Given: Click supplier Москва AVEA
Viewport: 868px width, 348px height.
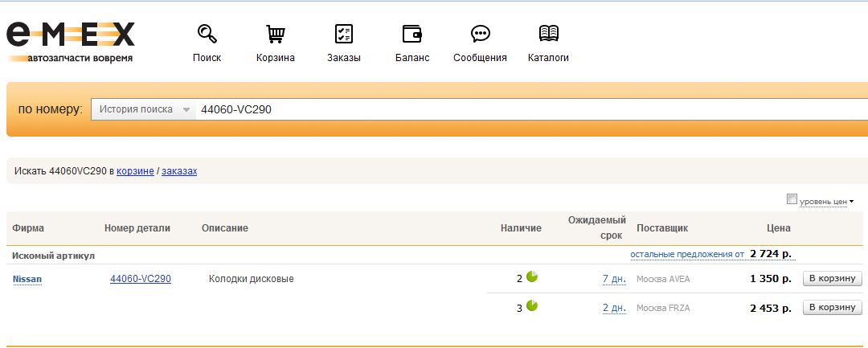Looking at the screenshot, I should pos(663,279).
